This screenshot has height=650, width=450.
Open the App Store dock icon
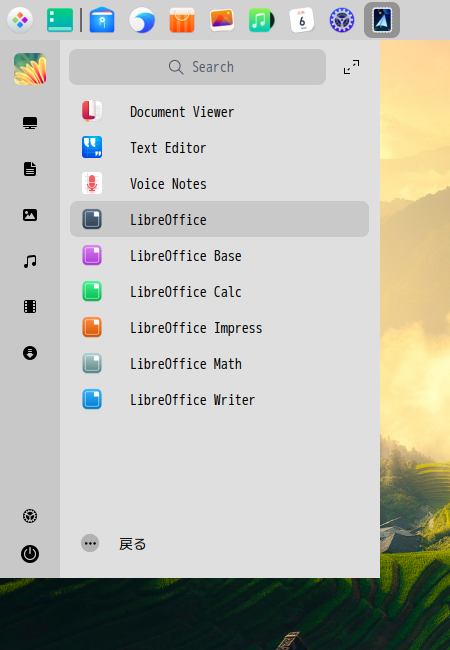tap(182, 20)
